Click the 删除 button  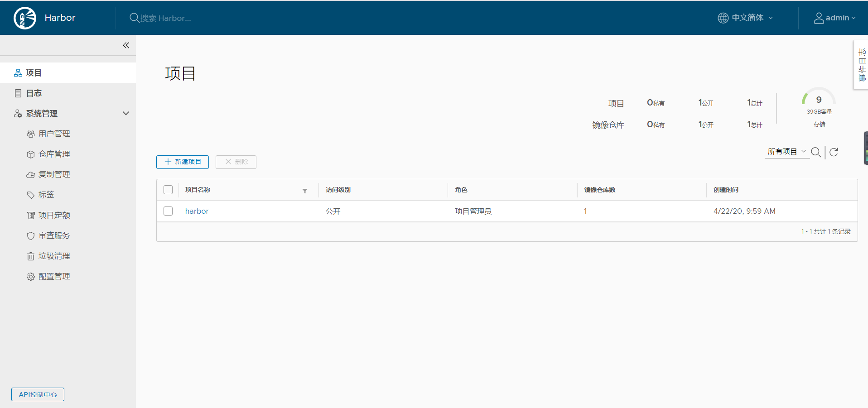tap(236, 162)
